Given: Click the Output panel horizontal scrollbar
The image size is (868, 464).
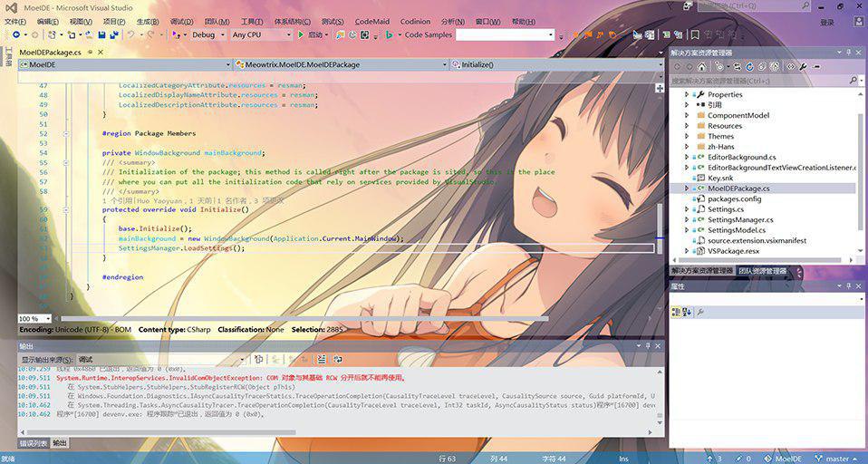Looking at the screenshot, I should tap(161, 432).
